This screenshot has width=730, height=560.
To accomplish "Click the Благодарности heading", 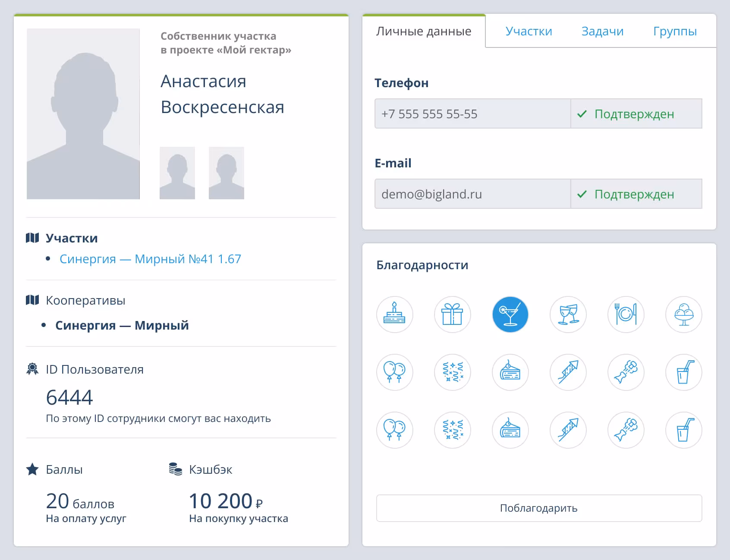I will 422,265.
